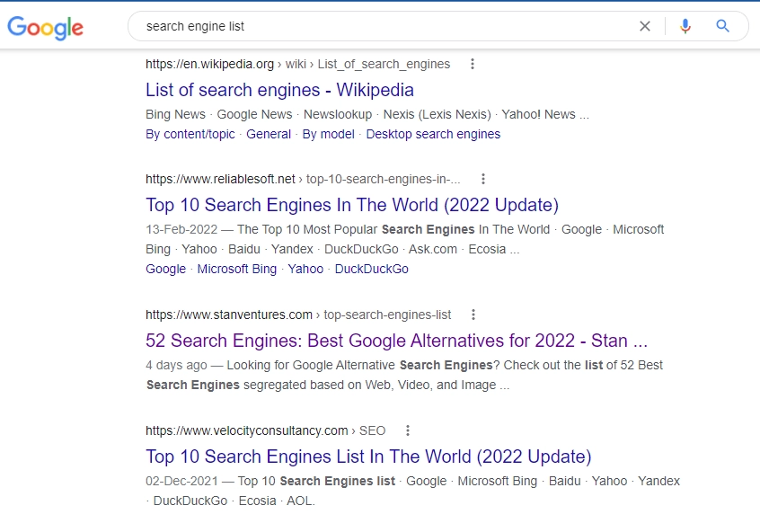Click the DuckDuckGo sitelink

[371, 269]
